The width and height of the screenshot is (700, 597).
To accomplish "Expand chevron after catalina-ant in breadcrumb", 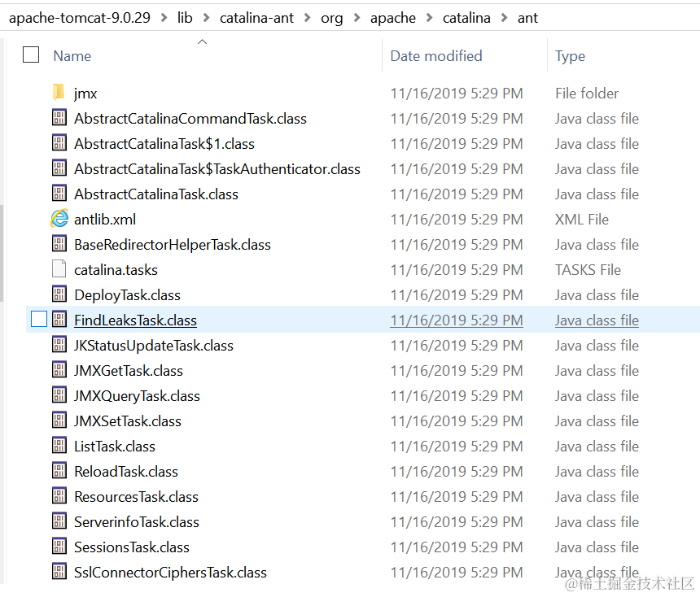I will (x=307, y=18).
